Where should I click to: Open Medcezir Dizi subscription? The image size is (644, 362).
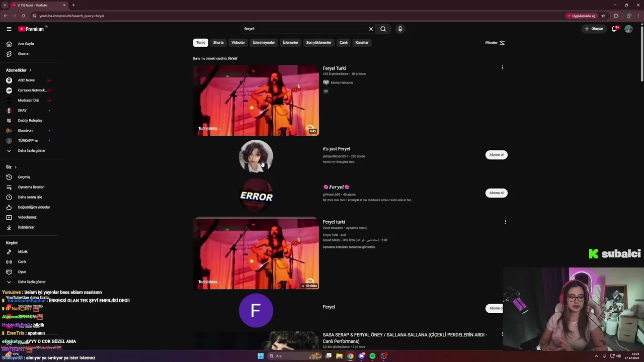[x=29, y=100]
